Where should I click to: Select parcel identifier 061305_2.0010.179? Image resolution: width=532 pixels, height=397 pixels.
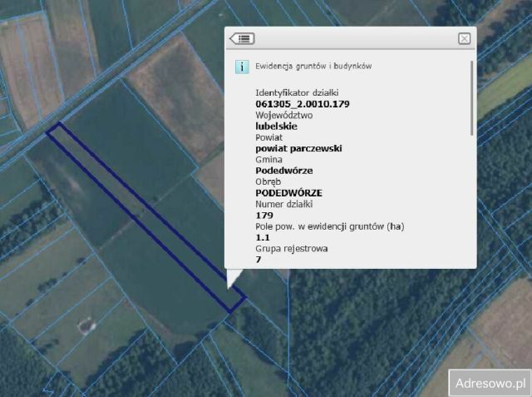point(303,104)
